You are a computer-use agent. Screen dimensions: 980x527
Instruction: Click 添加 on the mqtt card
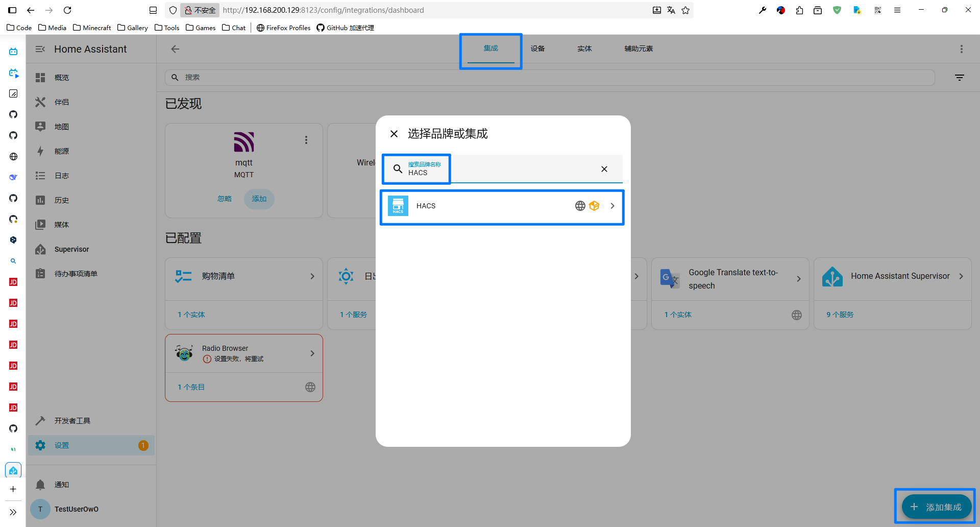259,199
